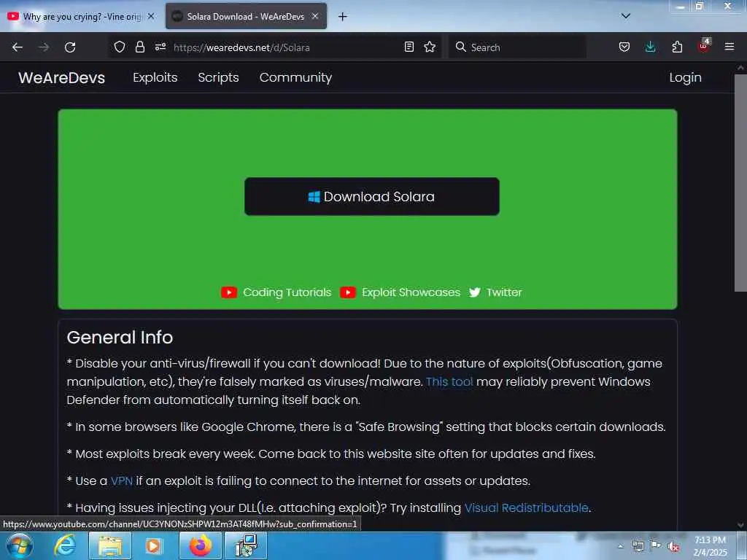
Task: Open the Exploit Showcases YouTube link
Action: pyautogui.click(x=411, y=292)
